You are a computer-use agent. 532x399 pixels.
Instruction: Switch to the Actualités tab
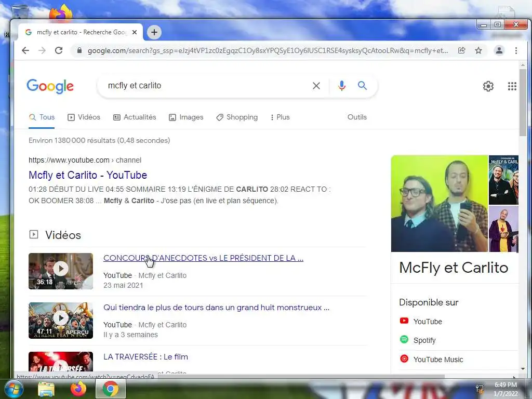(x=135, y=117)
